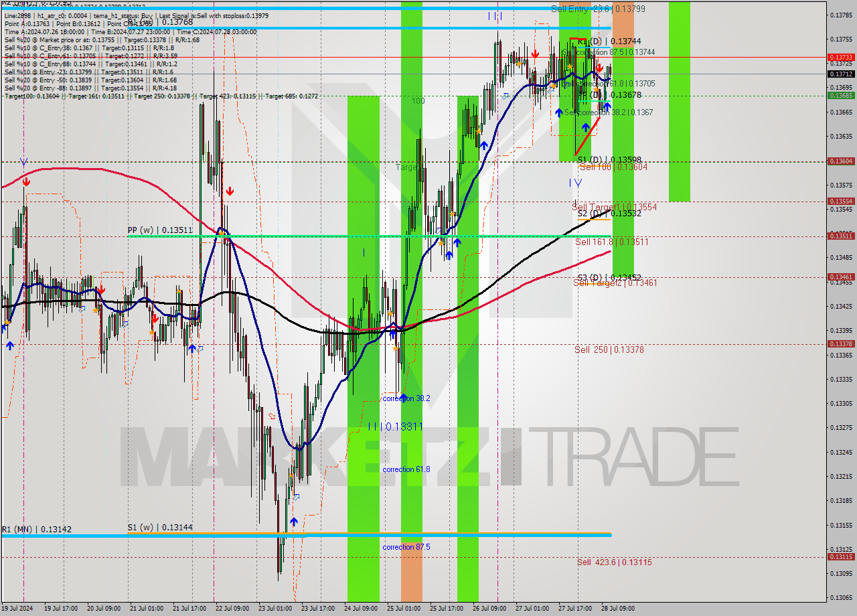857x616 pixels.
Task: Click the 0.13511 price axis tag
Action: (x=841, y=236)
